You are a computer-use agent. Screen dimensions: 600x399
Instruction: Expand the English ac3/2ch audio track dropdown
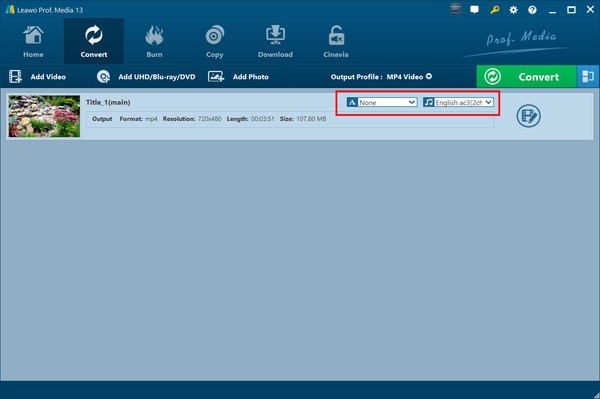click(x=458, y=103)
